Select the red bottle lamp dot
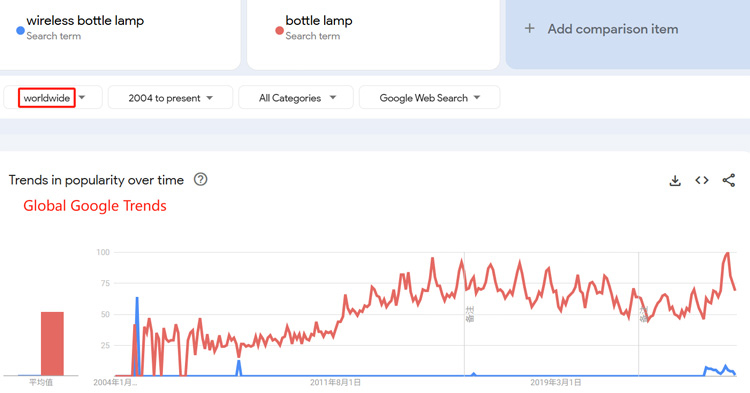 (x=279, y=30)
